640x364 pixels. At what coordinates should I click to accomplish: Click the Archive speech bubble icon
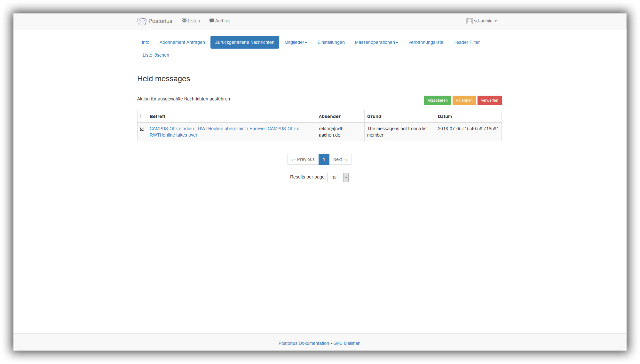click(x=211, y=21)
